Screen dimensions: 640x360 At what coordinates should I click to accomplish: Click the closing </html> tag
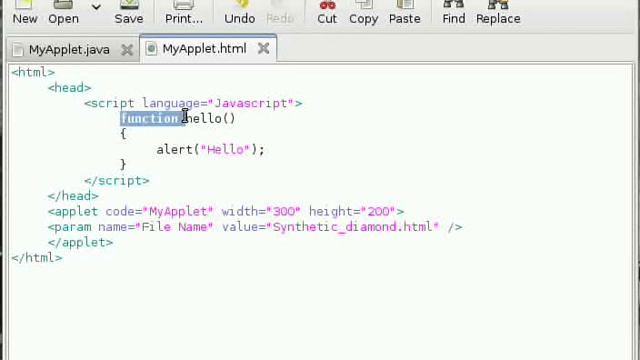point(37,258)
